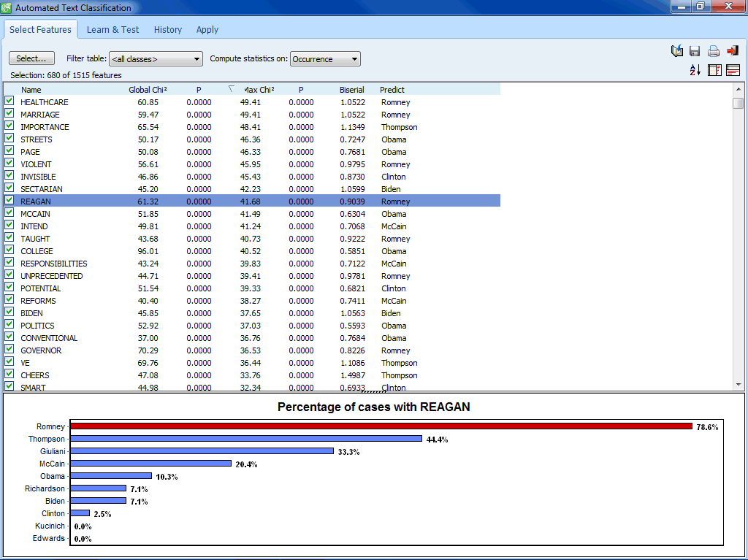Screen dimensions: 748x560
Task: Switch to the Learn & Test tab
Action: pyautogui.click(x=112, y=30)
